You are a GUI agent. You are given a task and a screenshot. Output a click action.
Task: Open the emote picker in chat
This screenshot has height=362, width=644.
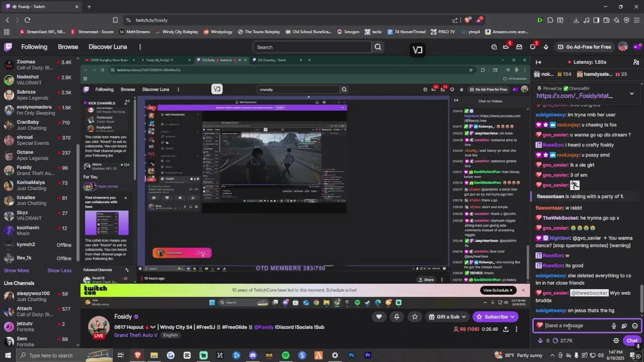tap(635, 326)
